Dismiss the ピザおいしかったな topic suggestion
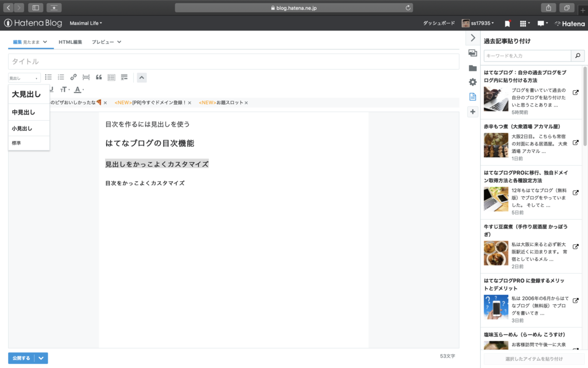 click(x=106, y=103)
